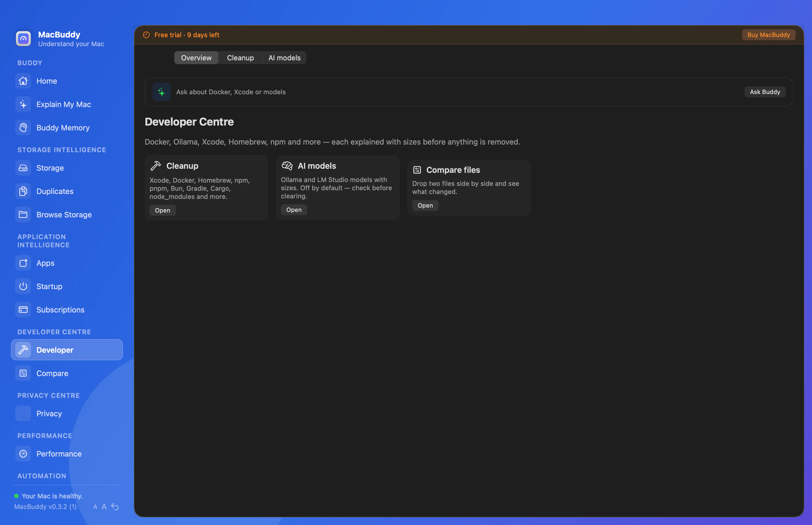Click the "Drop two files side by side" description
812x525 pixels.
466,187
